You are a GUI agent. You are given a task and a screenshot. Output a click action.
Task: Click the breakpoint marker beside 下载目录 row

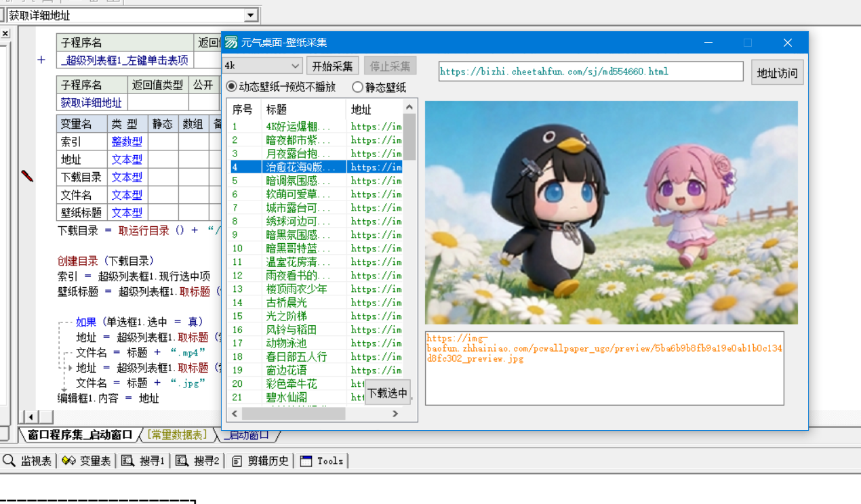(x=27, y=176)
